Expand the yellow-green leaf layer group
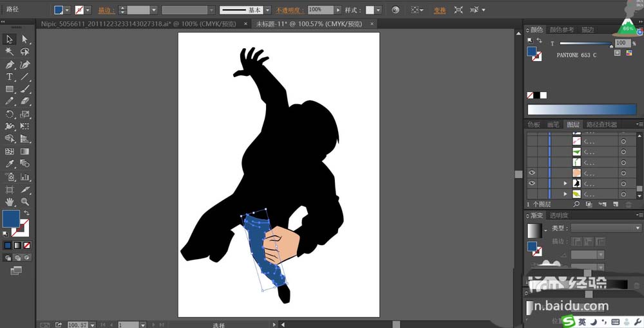Screen dimensions: 644x328 click(565, 194)
